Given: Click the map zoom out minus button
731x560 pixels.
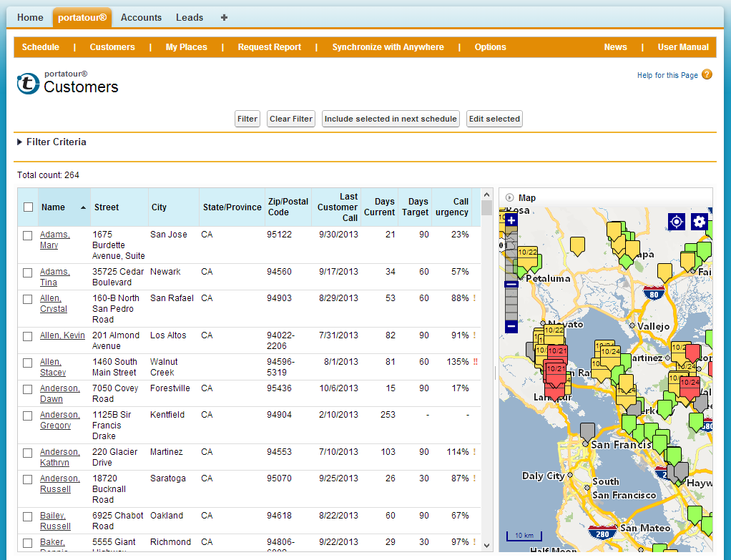Looking at the screenshot, I should point(511,327).
